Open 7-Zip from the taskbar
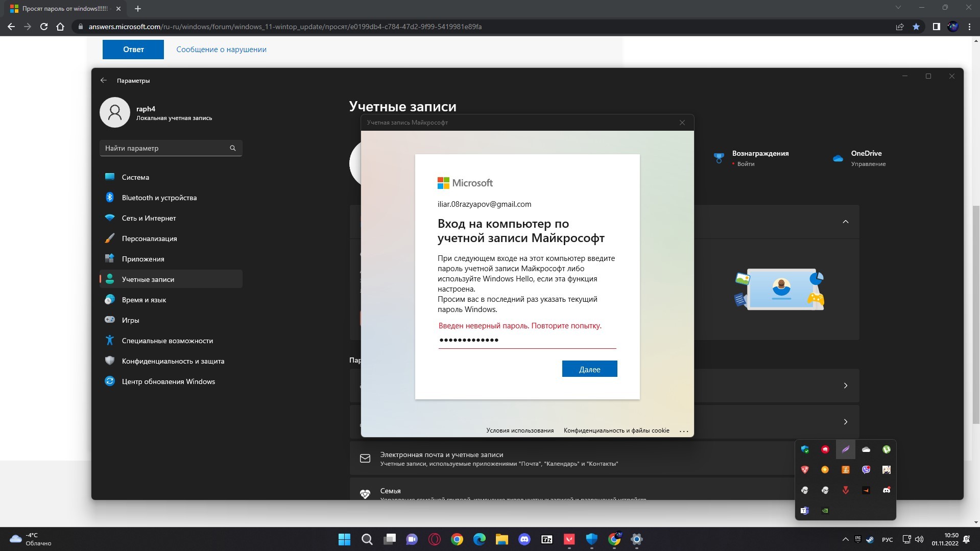This screenshot has width=980, height=551. (547, 539)
